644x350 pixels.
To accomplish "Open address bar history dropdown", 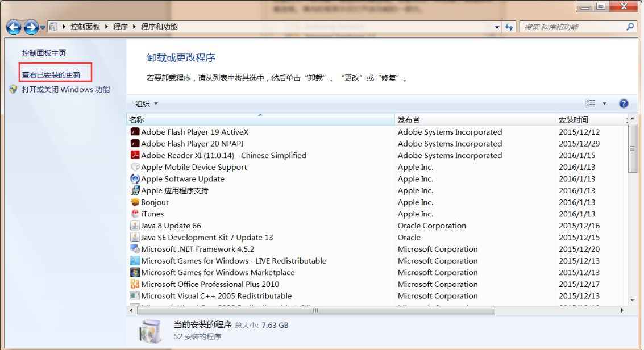I will [497, 27].
